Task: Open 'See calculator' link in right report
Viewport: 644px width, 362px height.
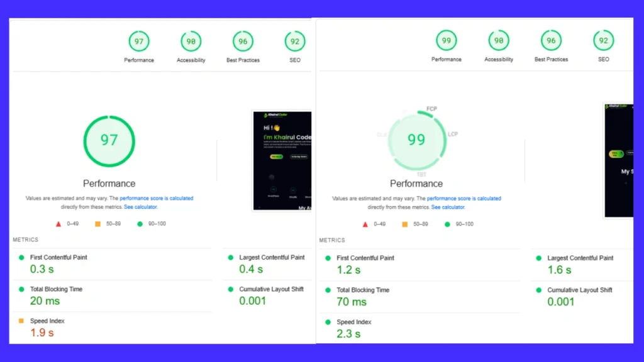Action: click(x=448, y=207)
